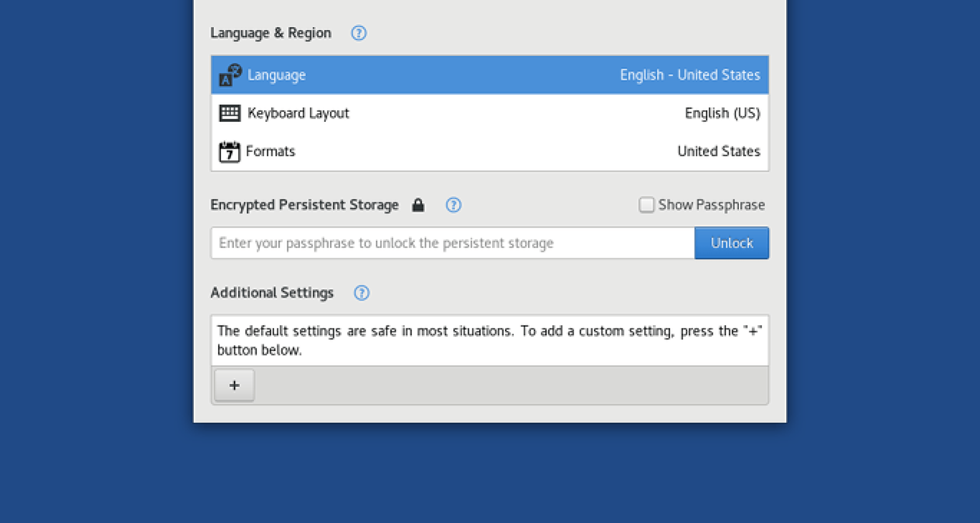Focus the passphrase input field

point(452,243)
